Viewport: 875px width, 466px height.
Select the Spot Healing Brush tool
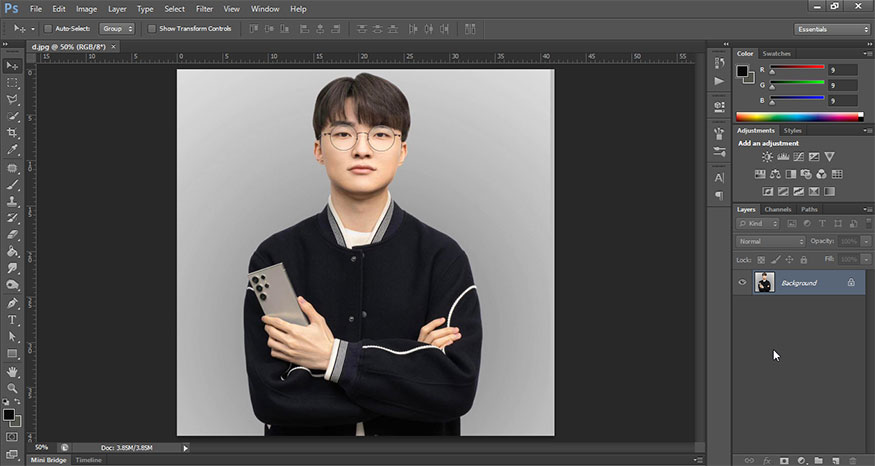pos(12,168)
